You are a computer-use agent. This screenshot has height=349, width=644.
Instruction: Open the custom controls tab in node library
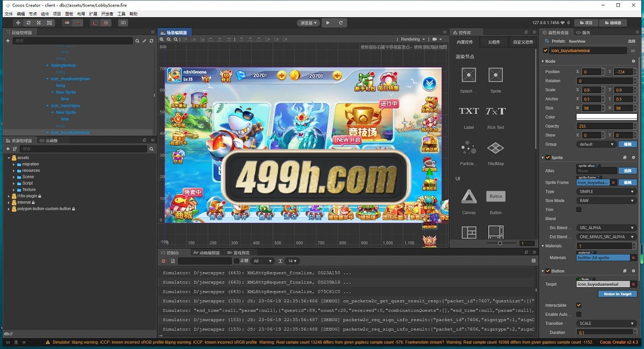523,42
